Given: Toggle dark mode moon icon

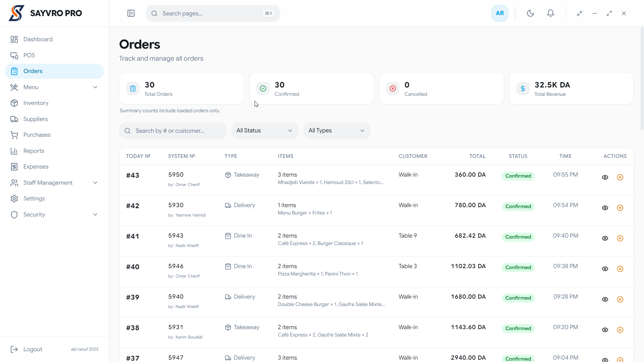Looking at the screenshot, I should pos(530,13).
